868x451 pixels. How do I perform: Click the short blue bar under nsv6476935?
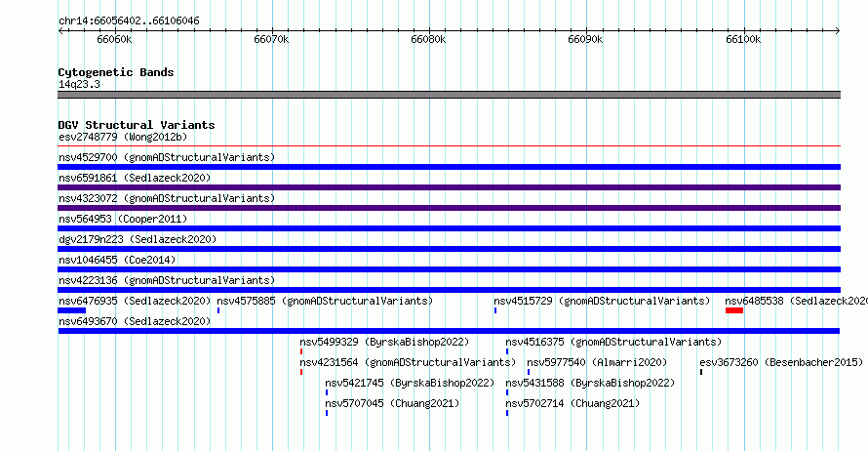71,310
